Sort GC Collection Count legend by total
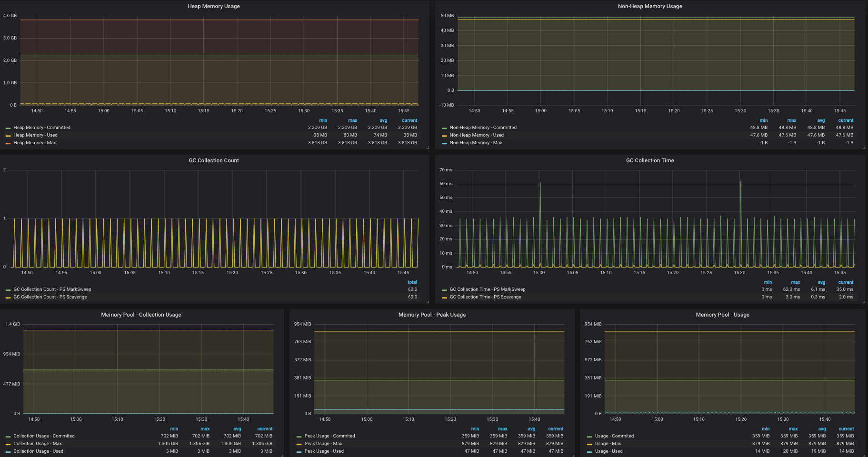This screenshot has height=457, width=868. (x=412, y=282)
